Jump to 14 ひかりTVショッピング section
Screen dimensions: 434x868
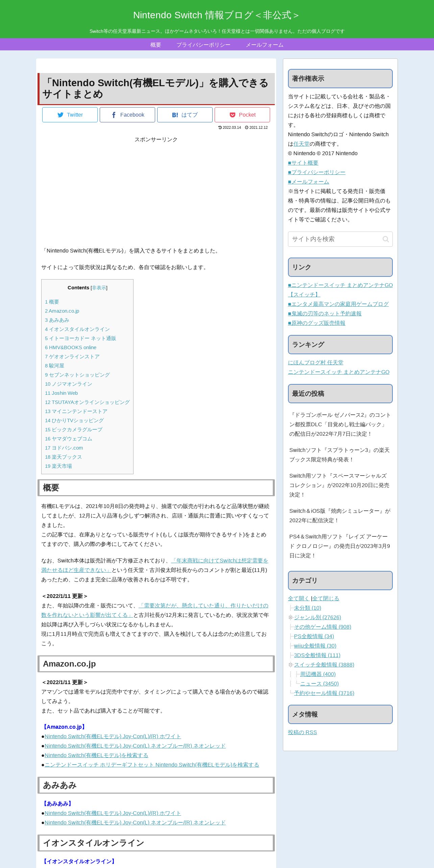tap(74, 420)
